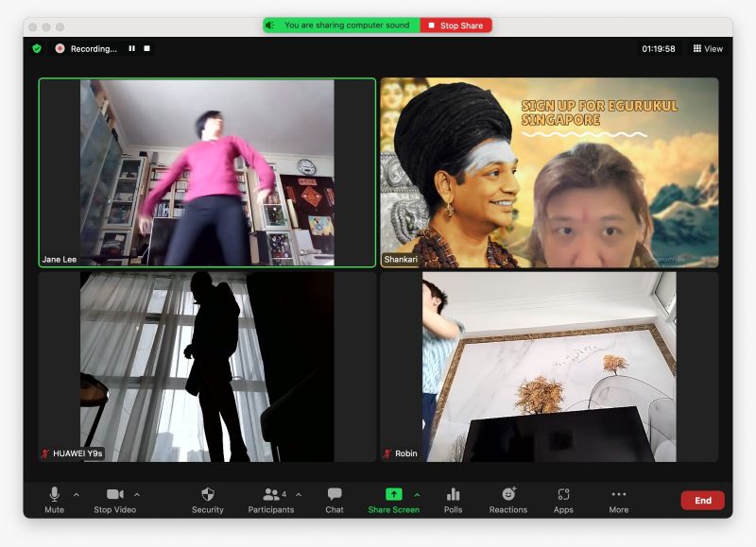Click the red Stop Share button
Image resolution: width=756 pixels, height=547 pixels.
[456, 26]
